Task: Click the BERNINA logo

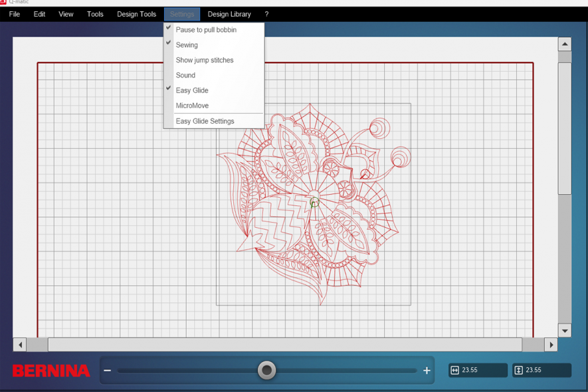Action: coord(51,370)
